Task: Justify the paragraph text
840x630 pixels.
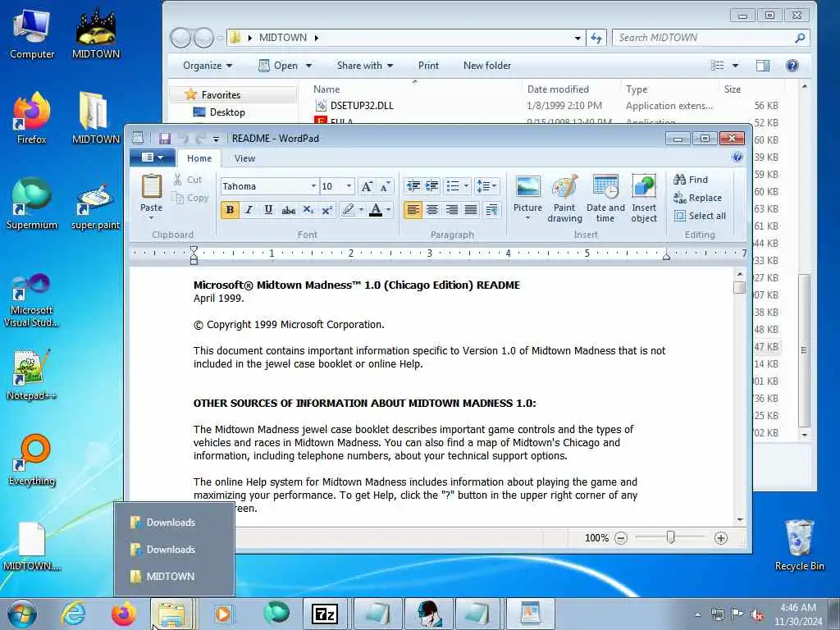Action: click(471, 210)
